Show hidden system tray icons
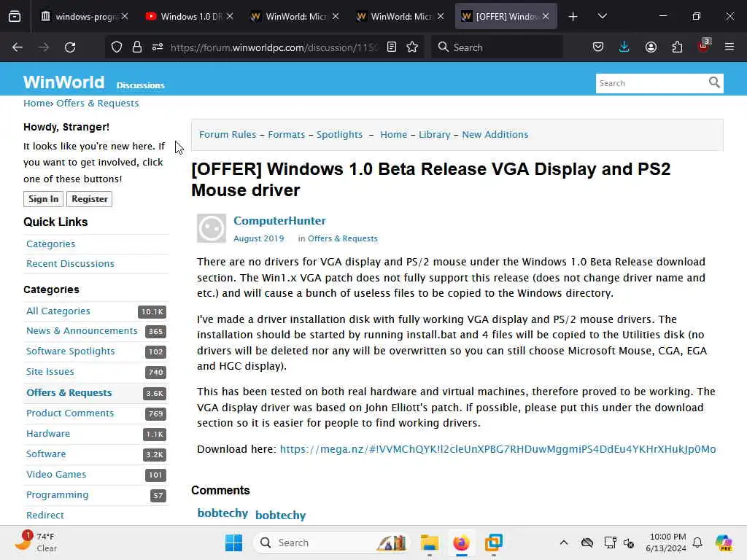Viewport: 747px width, 560px height. [x=564, y=542]
